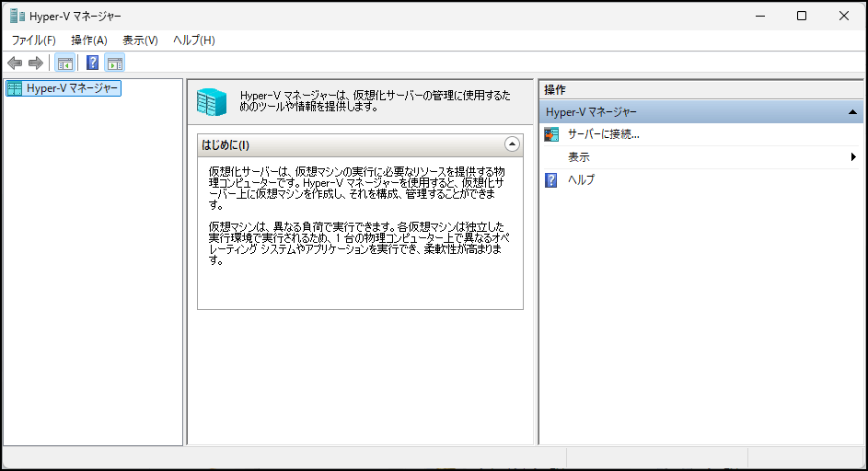Click the blue question mark toolbar icon
The height and width of the screenshot is (471, 868).
pos(92,63)
